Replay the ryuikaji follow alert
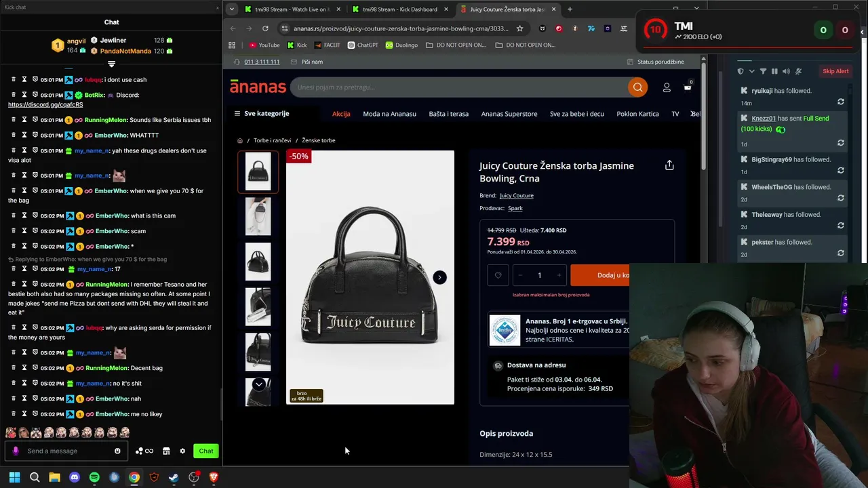Screen dimensions: 868x488 point(840,102)
